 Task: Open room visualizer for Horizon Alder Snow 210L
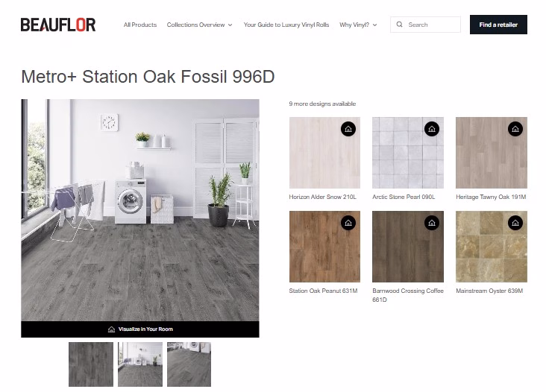348,129
